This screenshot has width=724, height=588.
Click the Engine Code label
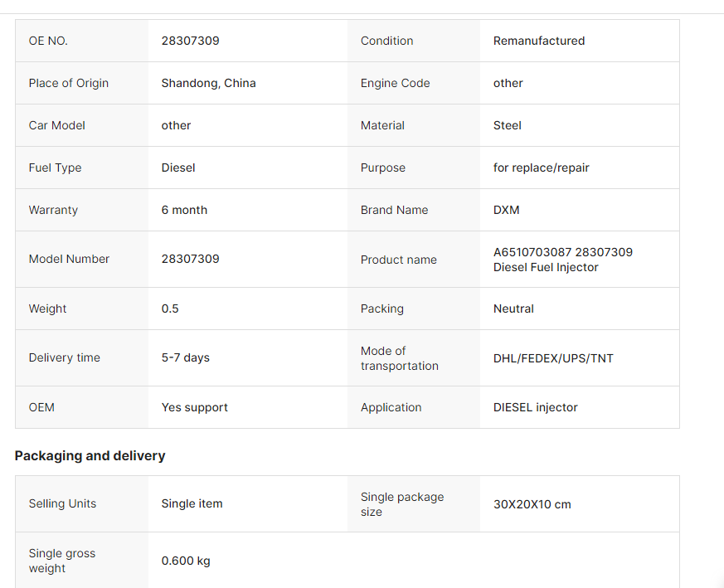tap(395, 83)
